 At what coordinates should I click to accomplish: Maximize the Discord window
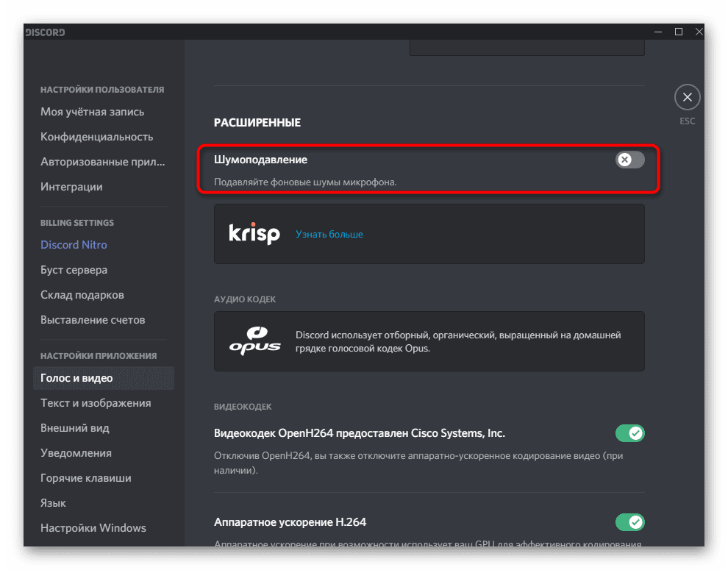coord(678,32)
